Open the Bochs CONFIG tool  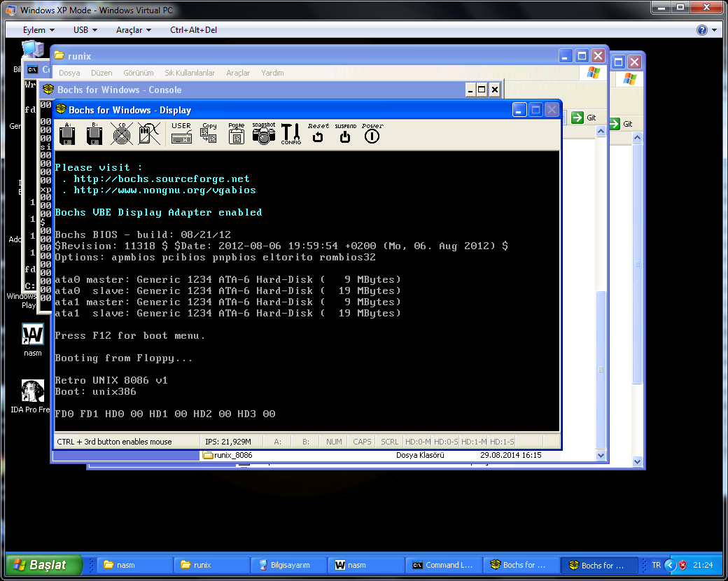click(291, 134)
